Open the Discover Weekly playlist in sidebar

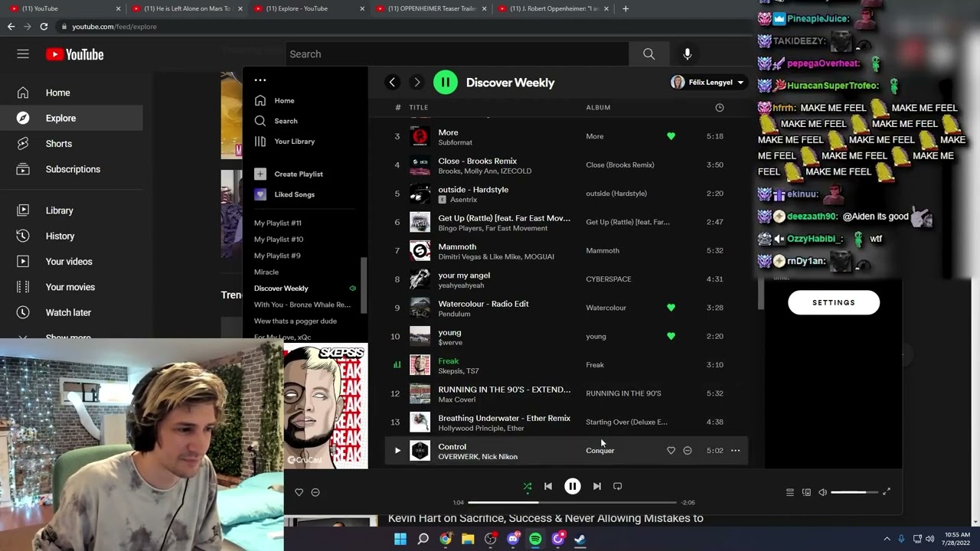tap(281, 289)
